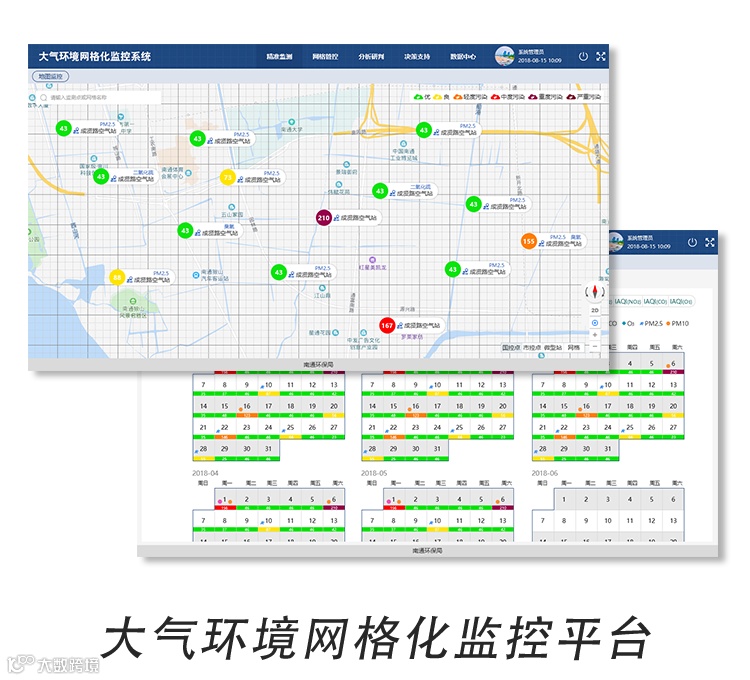Toggle the PM2.5 series in calendar legend
Viewport: 750px width, 680px height.
[651, 324]
